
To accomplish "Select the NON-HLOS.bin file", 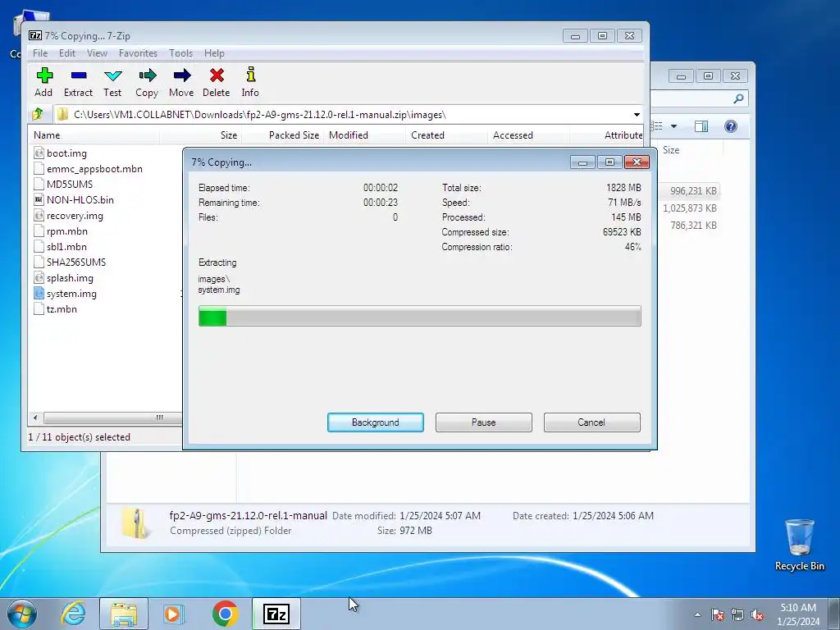I will 80,200.
